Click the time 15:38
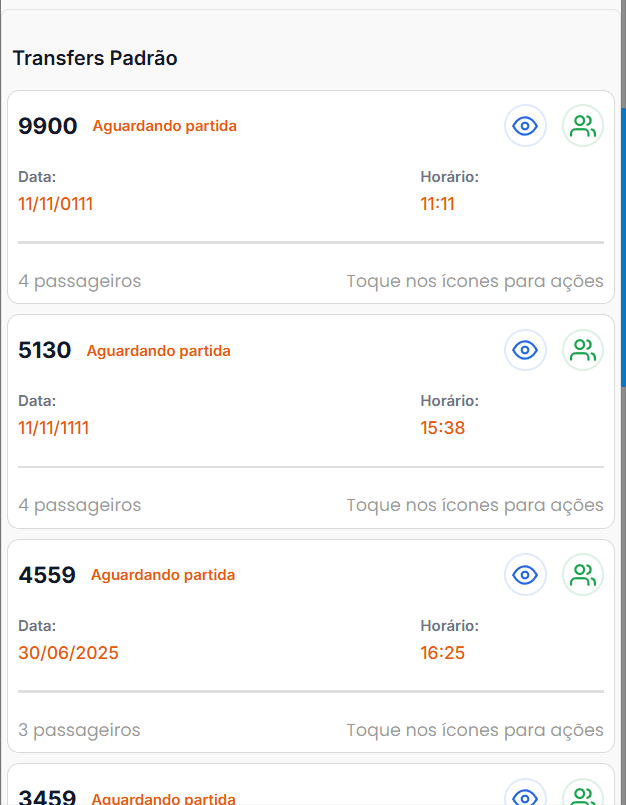Image resolution: width=626 pixels, height=805 pixels. click(x=442, y=428)
